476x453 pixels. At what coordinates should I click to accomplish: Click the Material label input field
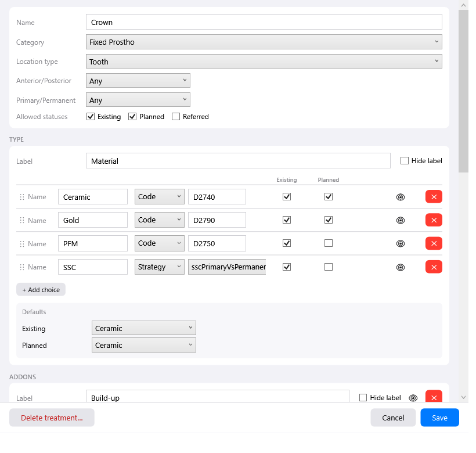coord(238,161)
